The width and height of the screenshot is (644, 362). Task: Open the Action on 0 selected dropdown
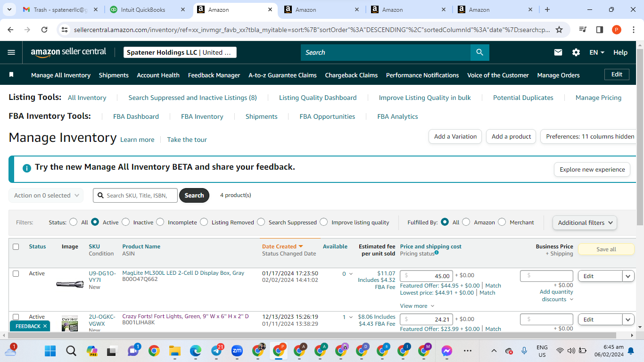(46, 195)
